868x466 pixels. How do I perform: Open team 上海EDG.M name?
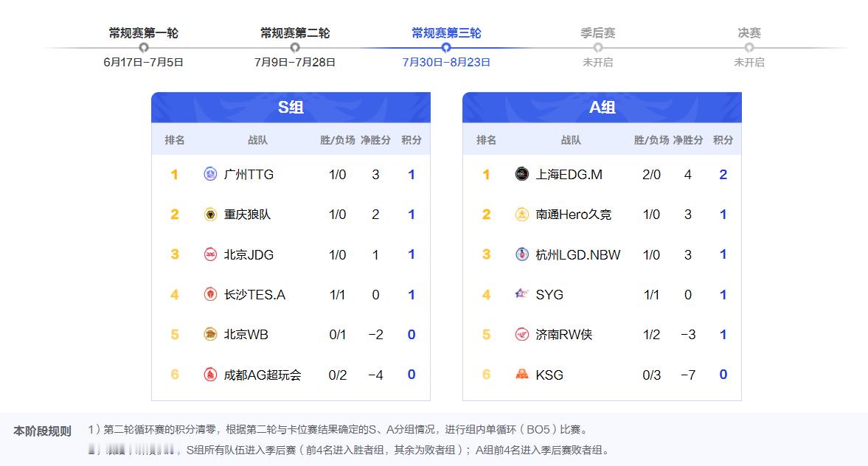click(x=569, y=174)
